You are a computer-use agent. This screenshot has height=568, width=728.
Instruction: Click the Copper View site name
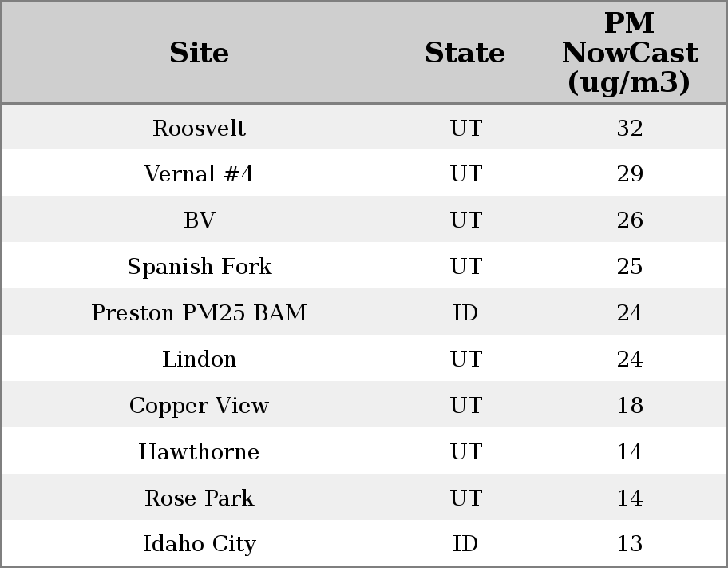pyautogui.click(x=199, y=406)
